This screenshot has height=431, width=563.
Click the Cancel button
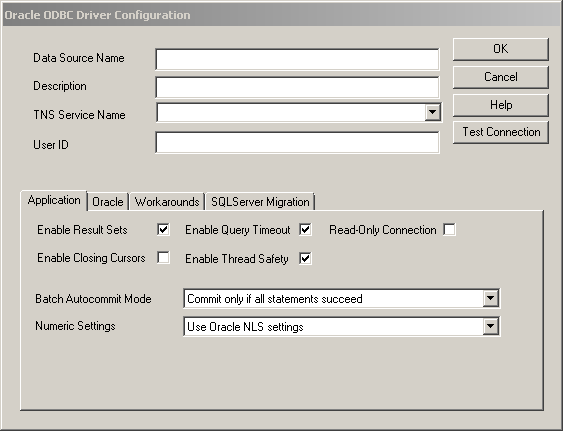pyautogui.click(x=501, y=77)
